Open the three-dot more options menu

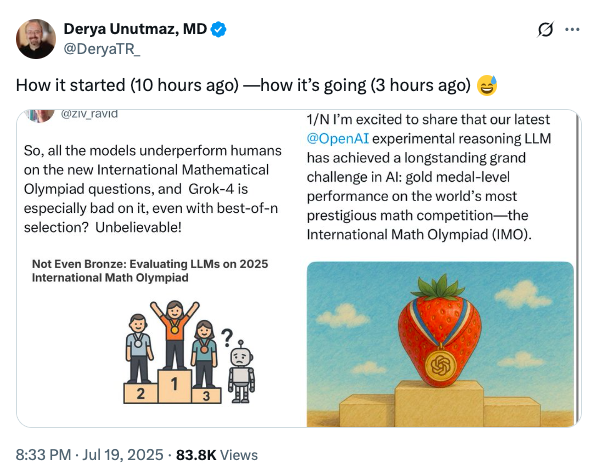[572, 29]
